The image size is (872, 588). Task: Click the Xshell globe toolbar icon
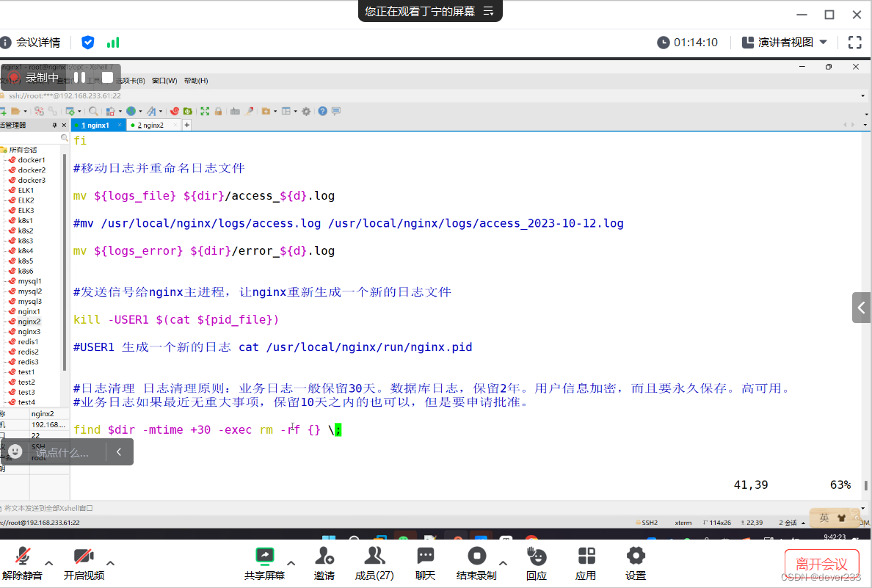[x=131, y=112]
